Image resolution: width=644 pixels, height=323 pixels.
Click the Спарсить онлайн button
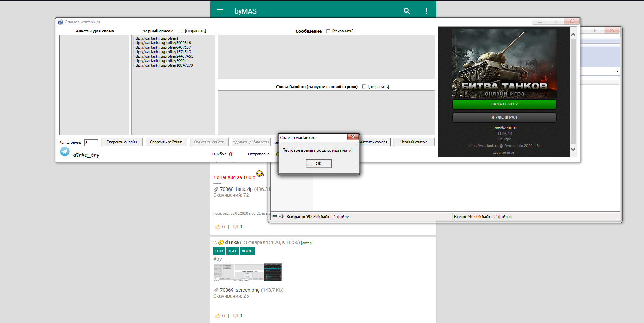(122, 142)
